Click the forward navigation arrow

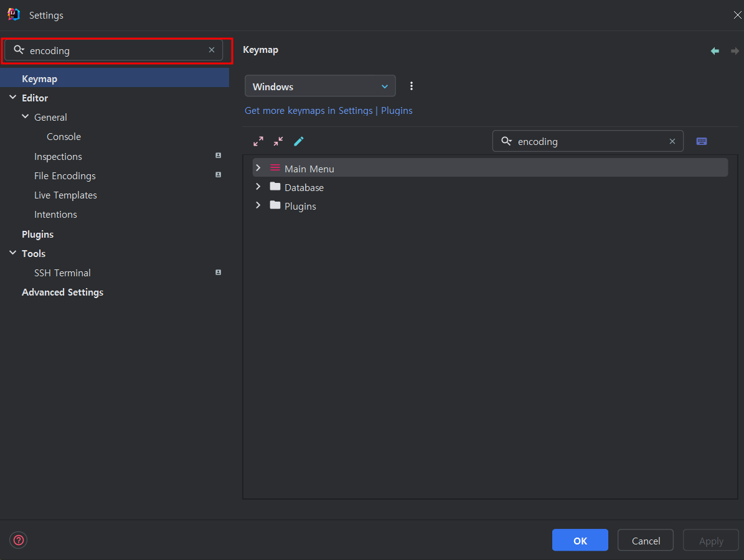point(735,51)
